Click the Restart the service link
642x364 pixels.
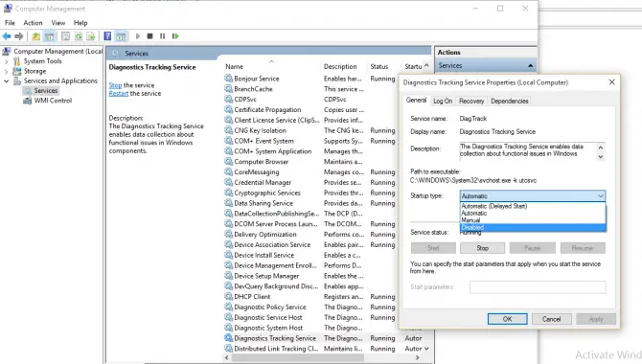click(x=118, y=94)
